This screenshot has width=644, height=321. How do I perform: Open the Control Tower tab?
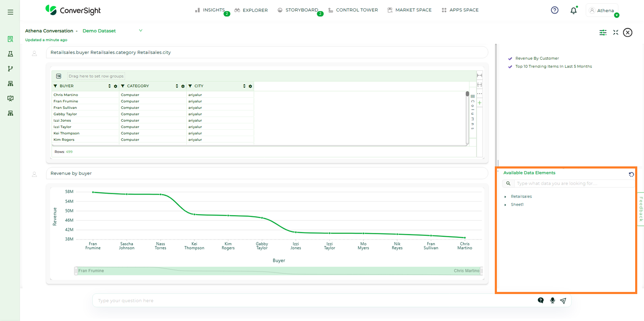353,10
